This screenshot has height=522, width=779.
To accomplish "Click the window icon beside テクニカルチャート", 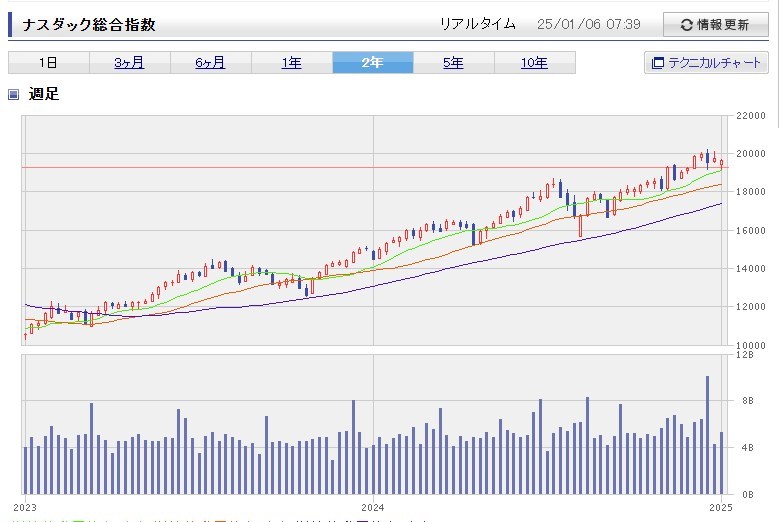I will click(x=658, y=63).
